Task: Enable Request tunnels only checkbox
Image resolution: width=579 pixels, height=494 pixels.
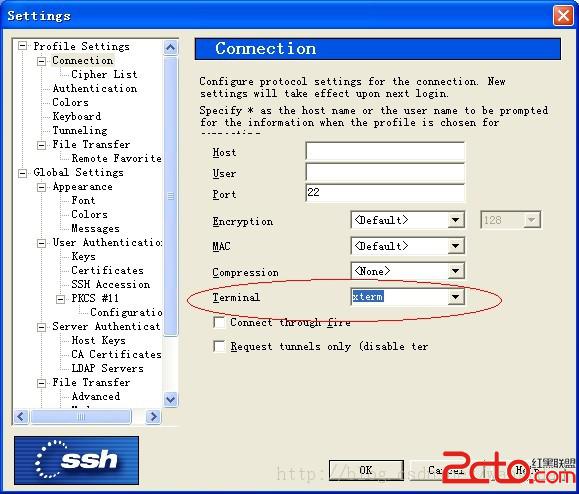Action: point(219,347)
